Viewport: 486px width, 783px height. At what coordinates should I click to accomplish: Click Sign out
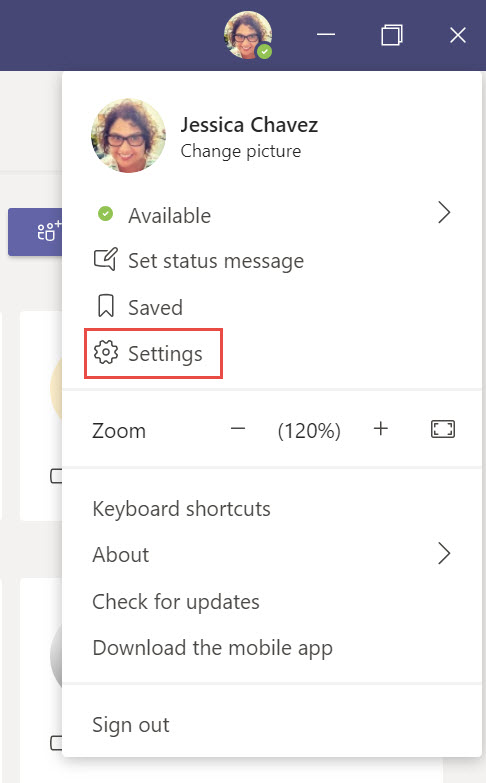click(x=131, y=725)
